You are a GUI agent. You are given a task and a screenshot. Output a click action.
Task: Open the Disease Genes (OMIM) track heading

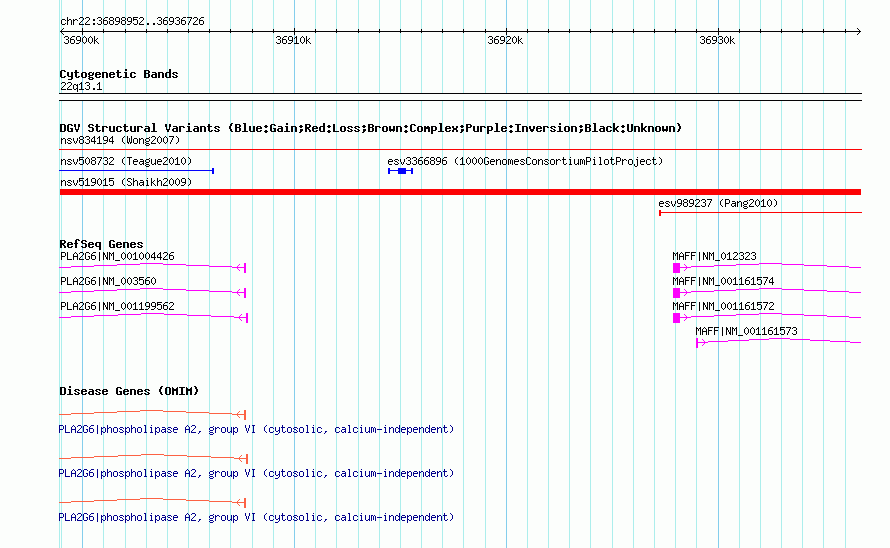(x=129, y=391)
